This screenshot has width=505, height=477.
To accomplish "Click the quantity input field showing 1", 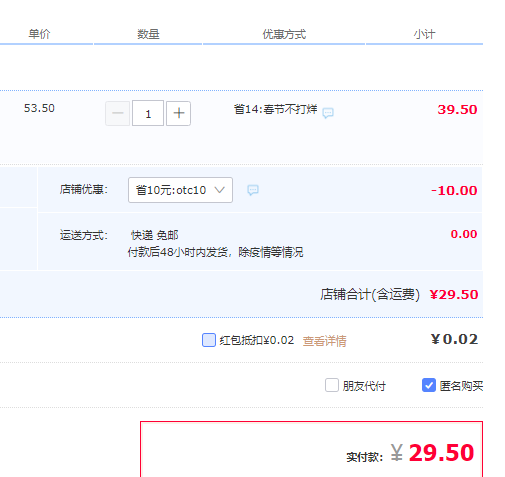I will pos(148,113).
